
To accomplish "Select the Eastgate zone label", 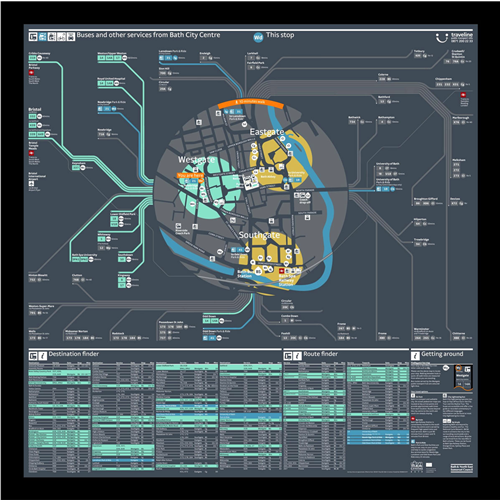I will click(x=267, y=132).
